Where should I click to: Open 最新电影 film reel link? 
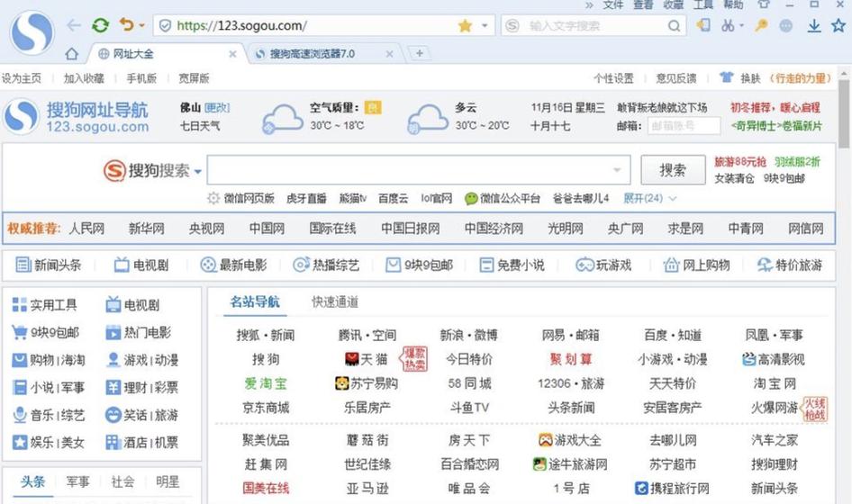233,265
